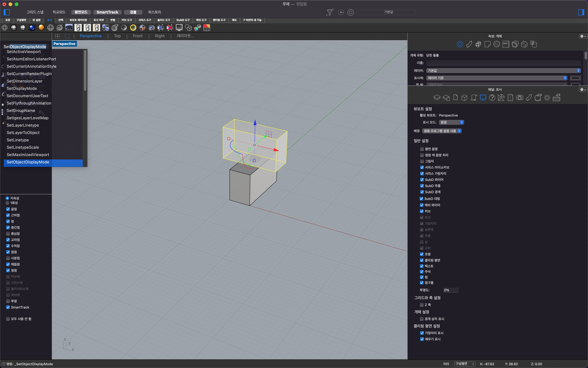
Task: Open the 표시 모드 음영 dropdown
Action: 451,122
